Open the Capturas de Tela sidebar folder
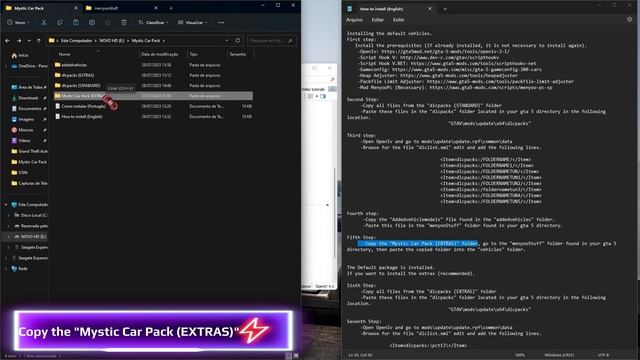Screen dimensions: 640x360 pos(29,183)
